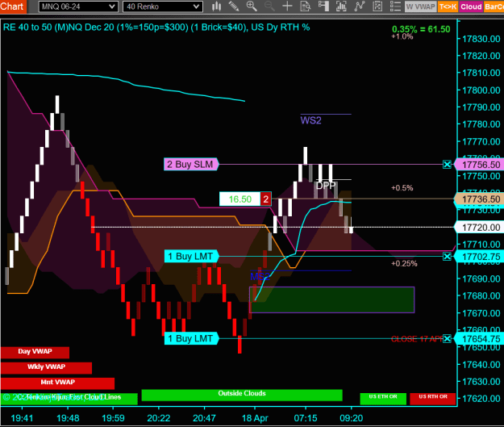Viewport: 504px width, 427px height.
Task: Select the upper 1 Buy LMT order label
Action: point(191,257)
